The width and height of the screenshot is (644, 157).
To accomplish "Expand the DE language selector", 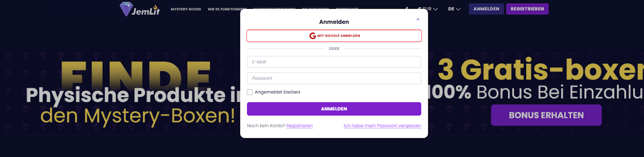I will 454,9.
